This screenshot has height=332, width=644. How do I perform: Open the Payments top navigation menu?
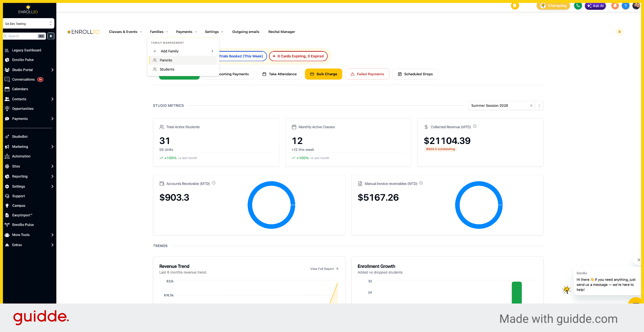(186, 32)
